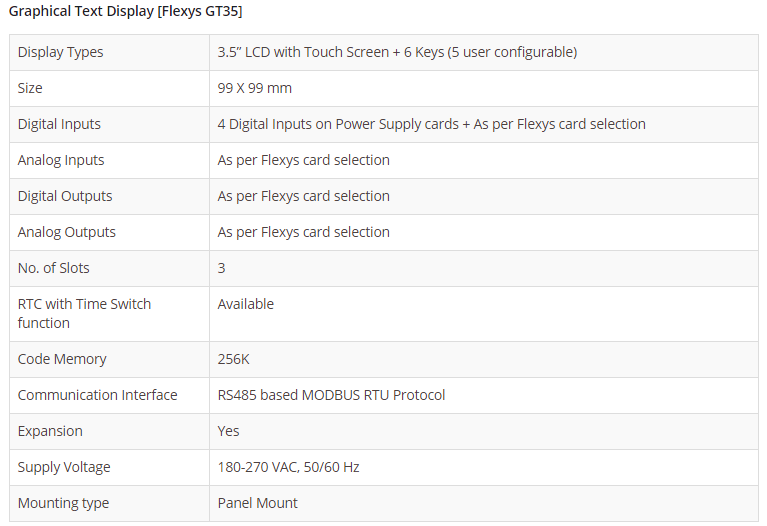The width and height of the screenshot is (767, 526).
Task: Select the Display Types row label
Action: pyautogui.click(x=60, y=52)
